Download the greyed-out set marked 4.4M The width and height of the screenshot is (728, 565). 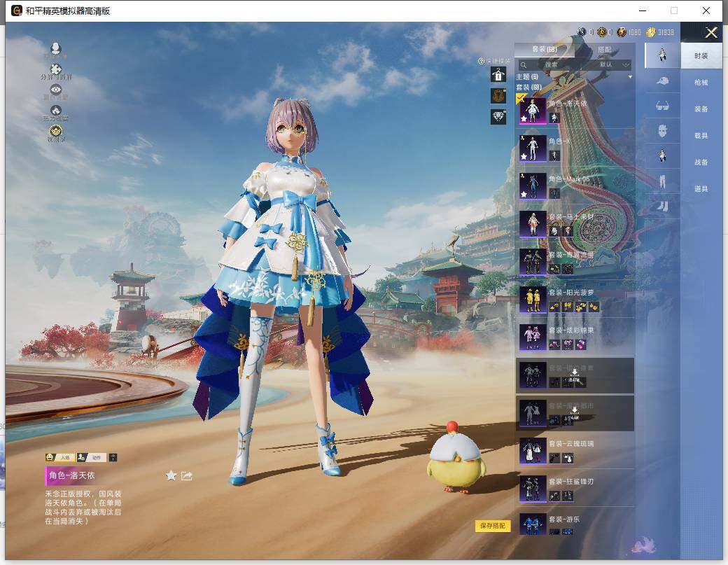point(574,413)
